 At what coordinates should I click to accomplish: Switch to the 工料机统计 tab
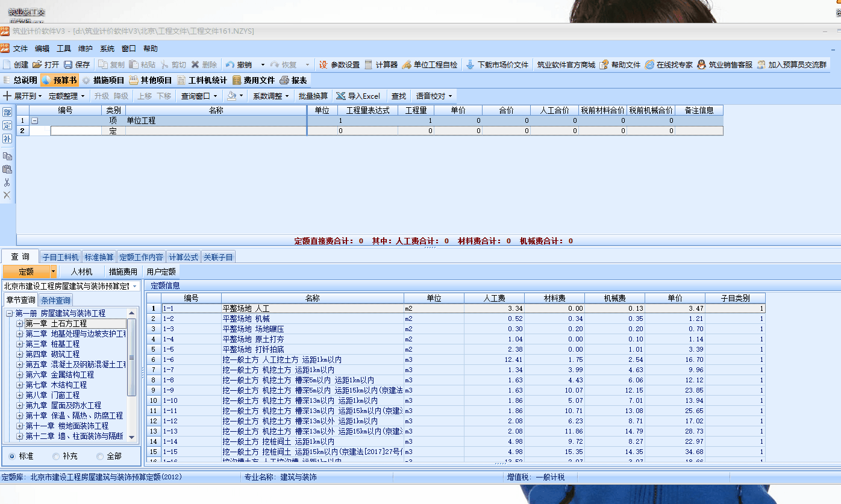coord(202,80)
